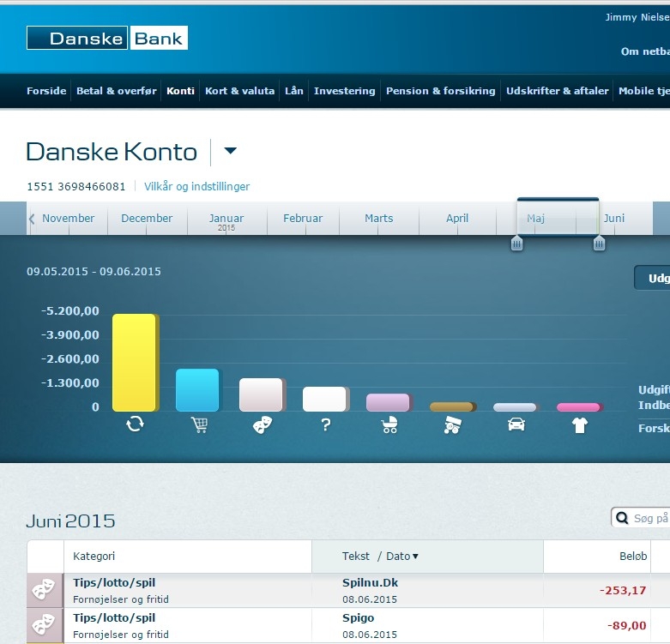Click the Danske Bank logo
The width and height of the screenshot is (670, 644).
[x=107, y=38]
